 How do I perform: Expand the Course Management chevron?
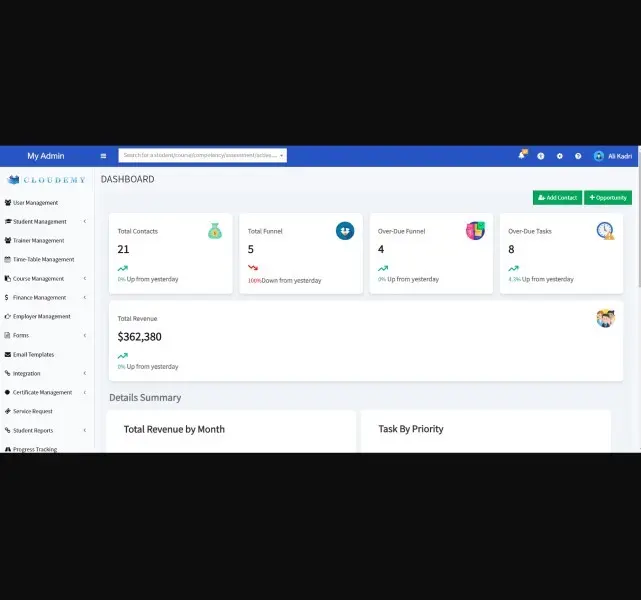(85, 278)
